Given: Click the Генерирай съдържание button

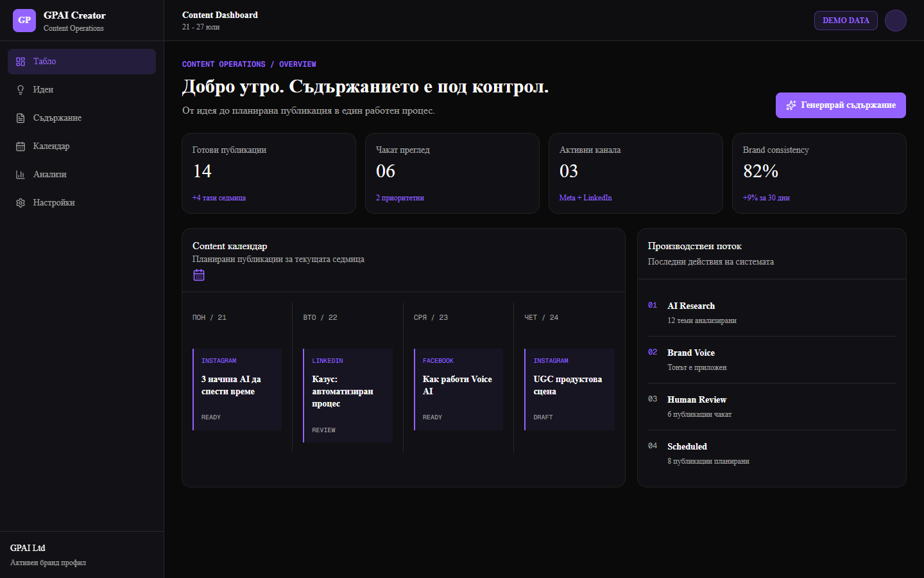Looking at the screenshot, I should tap(841, 105).
